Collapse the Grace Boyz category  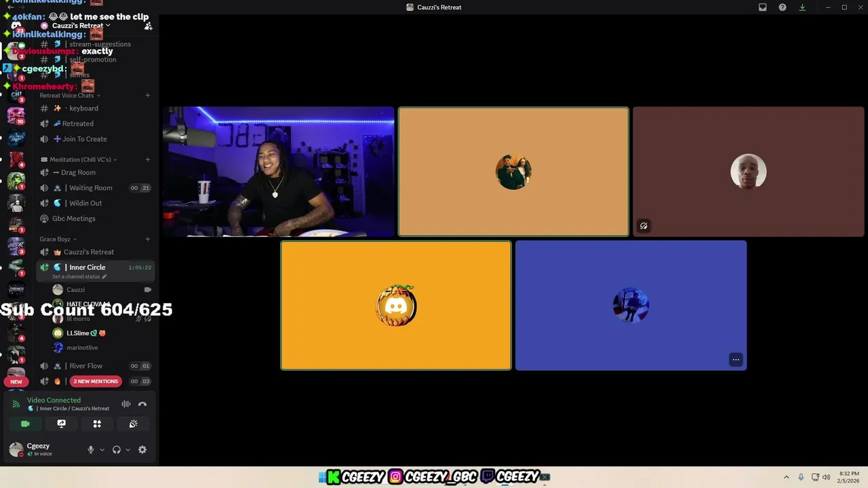(58, 239)
